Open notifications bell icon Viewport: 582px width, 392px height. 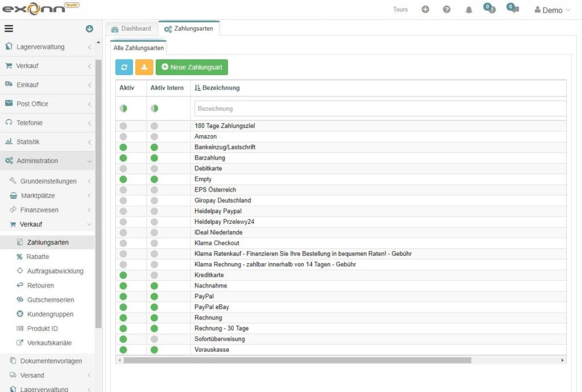click(469, 10)
